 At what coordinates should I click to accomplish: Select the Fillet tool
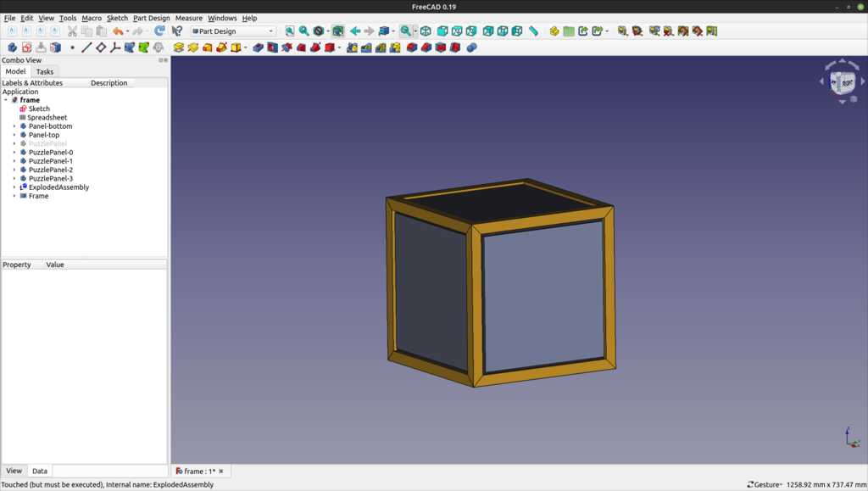(412, 47)
